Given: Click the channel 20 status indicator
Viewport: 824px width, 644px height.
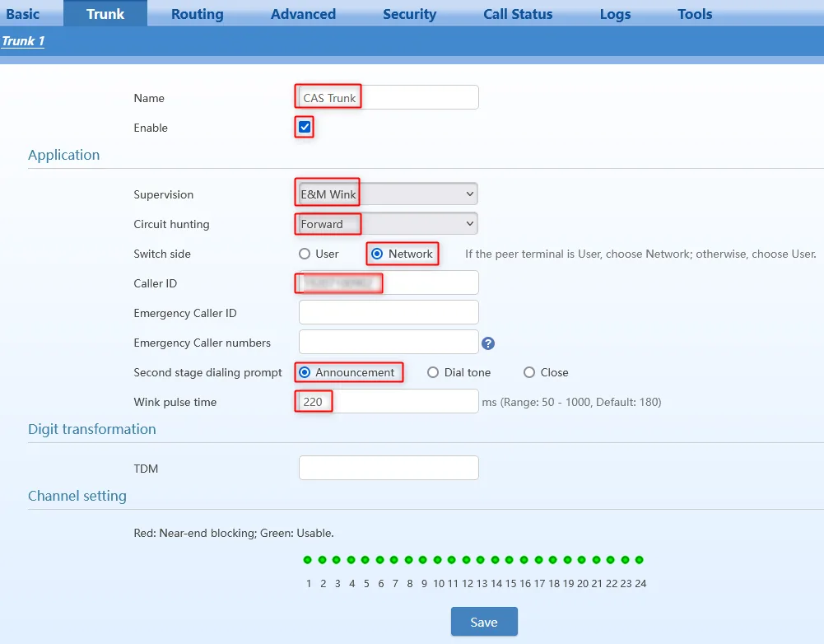Looking at the screenshot, I should tap(582, 560).
